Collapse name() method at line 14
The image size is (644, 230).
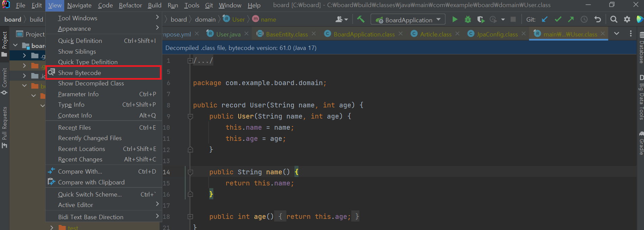click(x=190, y=172)
